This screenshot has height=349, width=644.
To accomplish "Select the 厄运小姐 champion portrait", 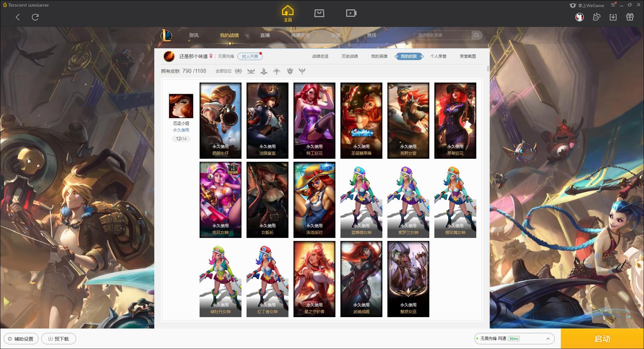I will [181, 106].
